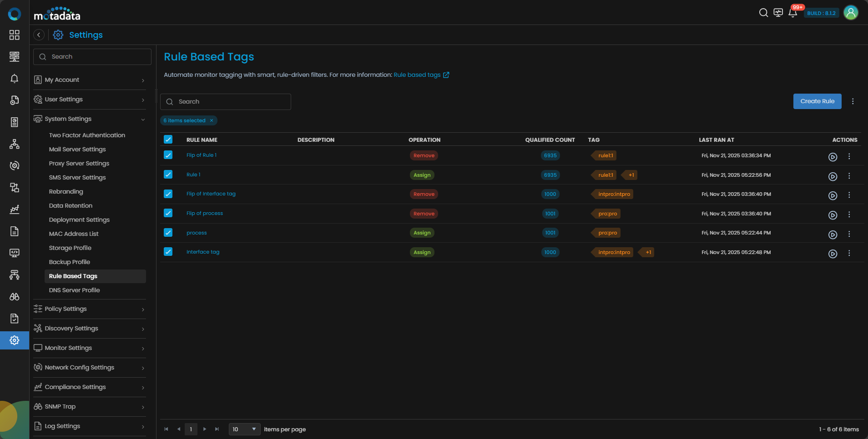Open Mail Server Settings menu item

click(77, 150)
